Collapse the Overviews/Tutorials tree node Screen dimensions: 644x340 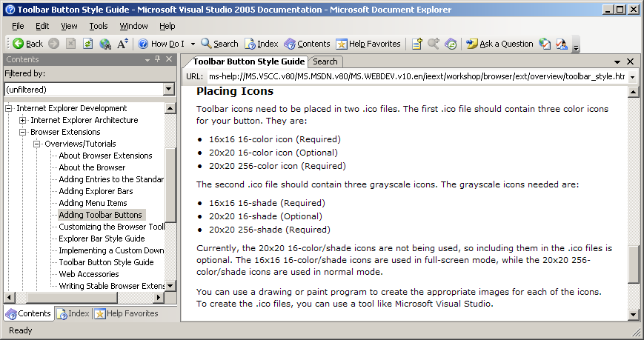(x=36, y=144)
